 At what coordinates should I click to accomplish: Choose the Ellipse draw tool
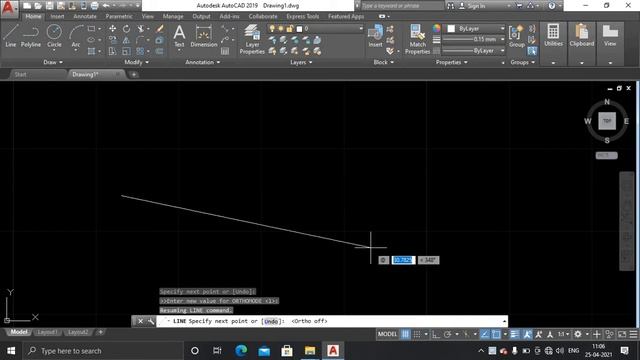91,40
